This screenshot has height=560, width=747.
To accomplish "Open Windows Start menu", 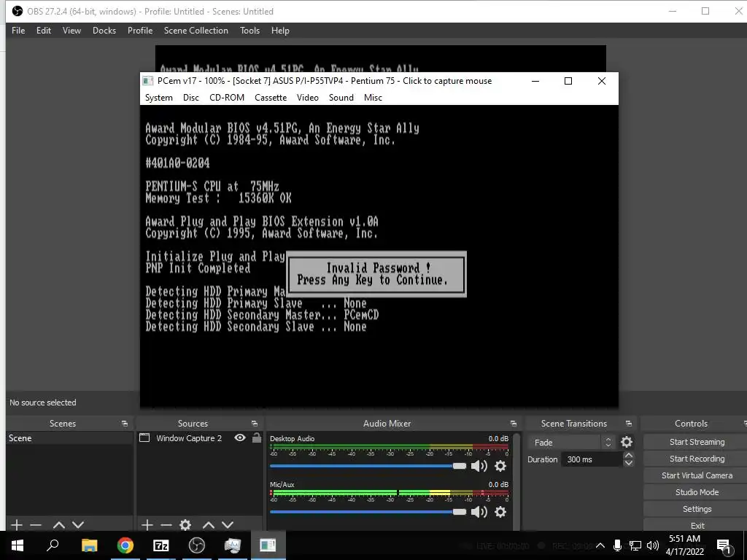I will tap(18, 545).
